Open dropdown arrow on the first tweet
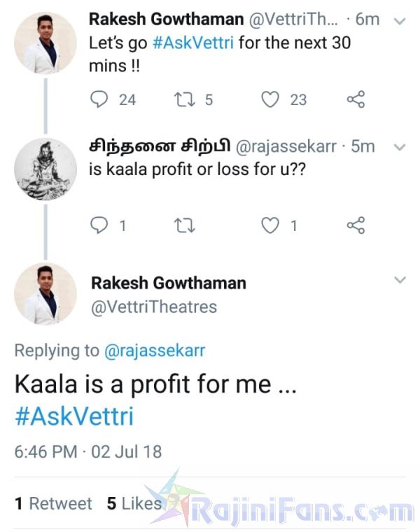 click(x=400, y=22)
